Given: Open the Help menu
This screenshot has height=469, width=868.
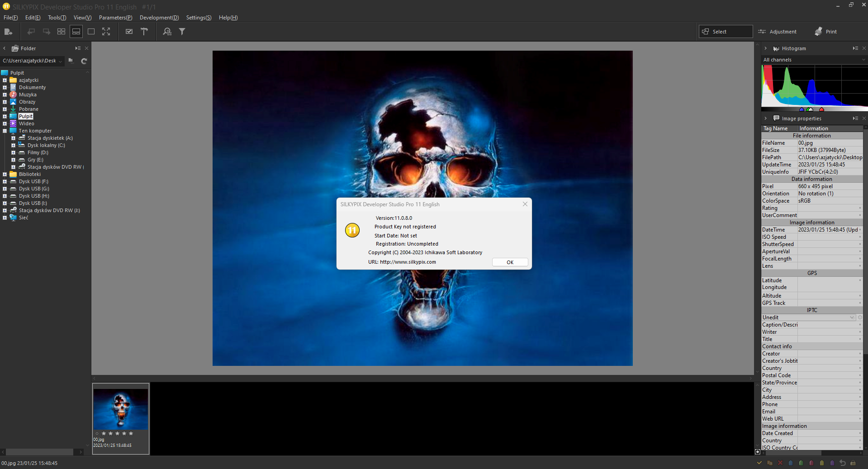Looking at the screenshot, I should tap(228, 18).
